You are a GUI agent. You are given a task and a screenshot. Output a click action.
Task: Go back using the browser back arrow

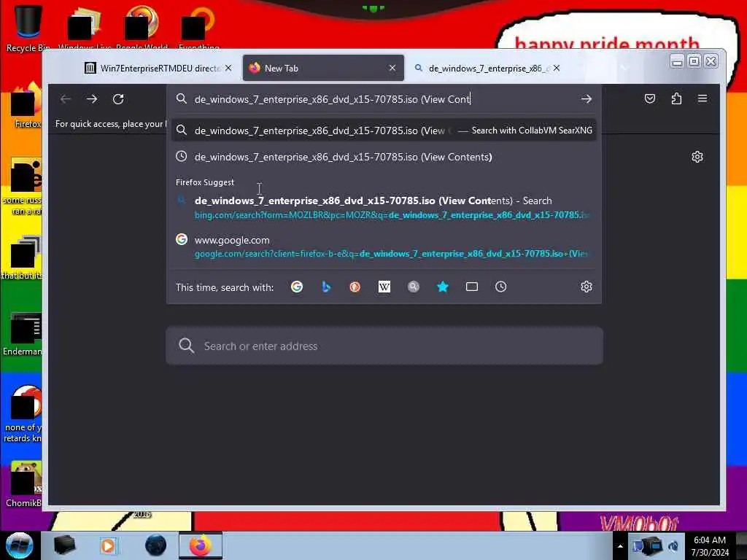click(65, 99)
